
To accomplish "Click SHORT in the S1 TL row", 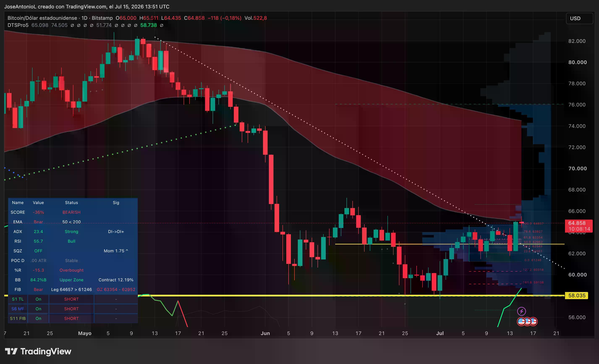I will click(x=72, y=299).
